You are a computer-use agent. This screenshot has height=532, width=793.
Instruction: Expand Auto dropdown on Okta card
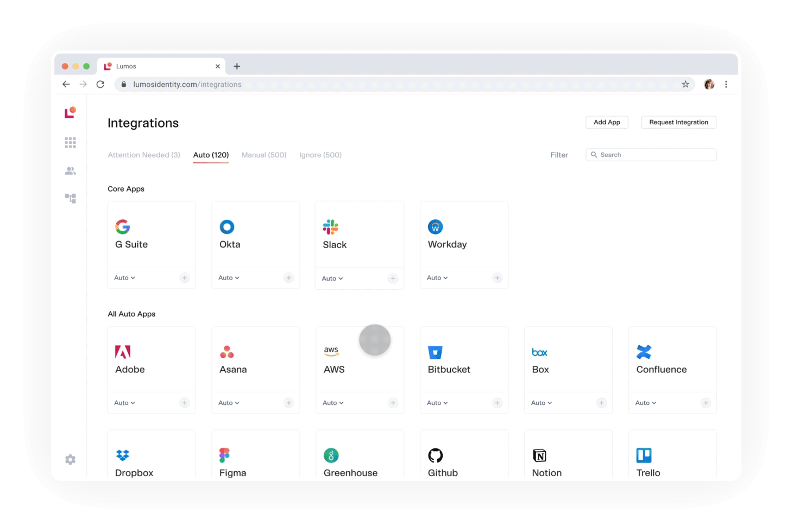point(229,278)
